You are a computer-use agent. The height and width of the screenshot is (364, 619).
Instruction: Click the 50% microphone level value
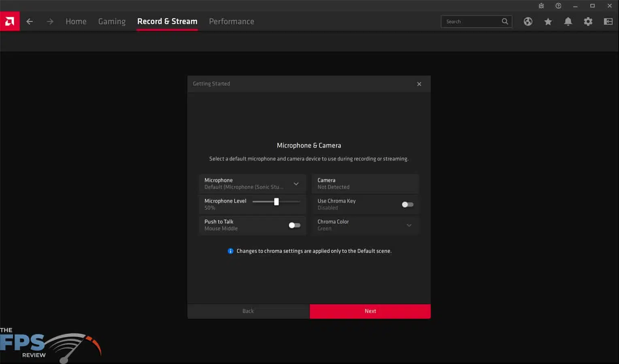click(x=210, y=208)
